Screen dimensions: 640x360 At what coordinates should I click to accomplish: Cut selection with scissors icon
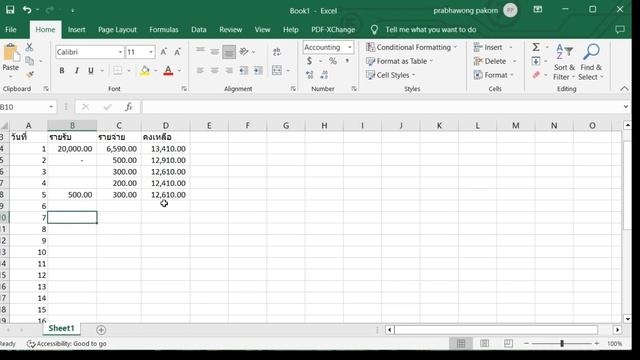pos(29,47)
